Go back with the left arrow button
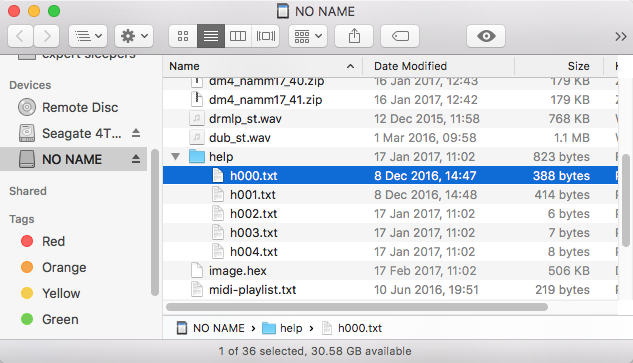 pyautogui.click(x=20, y=36)
